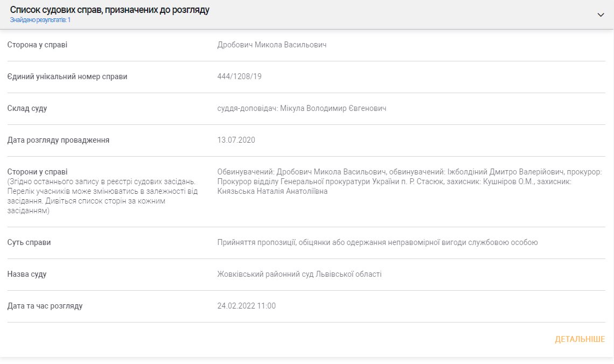The height and width of the screenshot is (364, 614).
Task: Click the parties list starting with 'Обвинувачений'
Action: pos(409,181)
